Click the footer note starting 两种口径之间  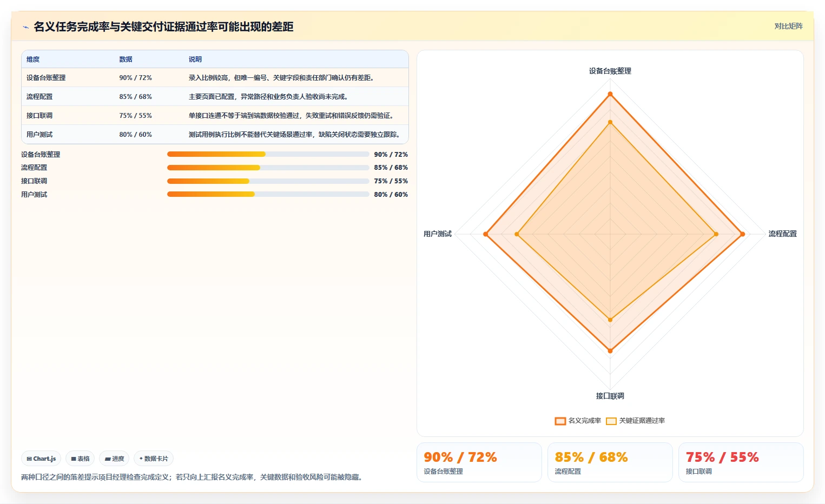[x=193, y=477]
